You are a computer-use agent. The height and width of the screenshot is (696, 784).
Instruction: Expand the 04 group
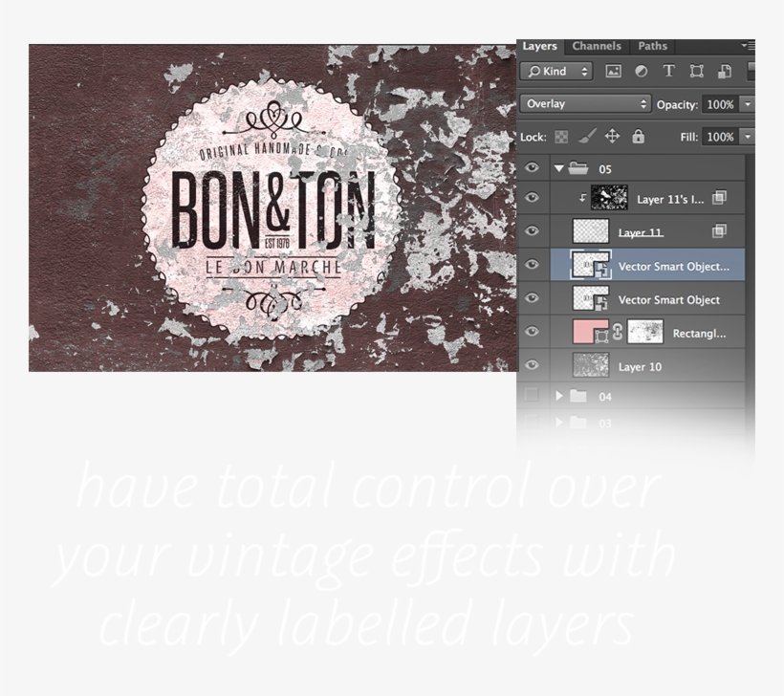559,396
